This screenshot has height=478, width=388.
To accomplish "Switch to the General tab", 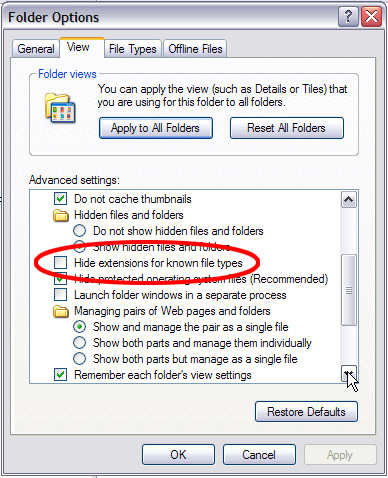I will coord(36,49).
